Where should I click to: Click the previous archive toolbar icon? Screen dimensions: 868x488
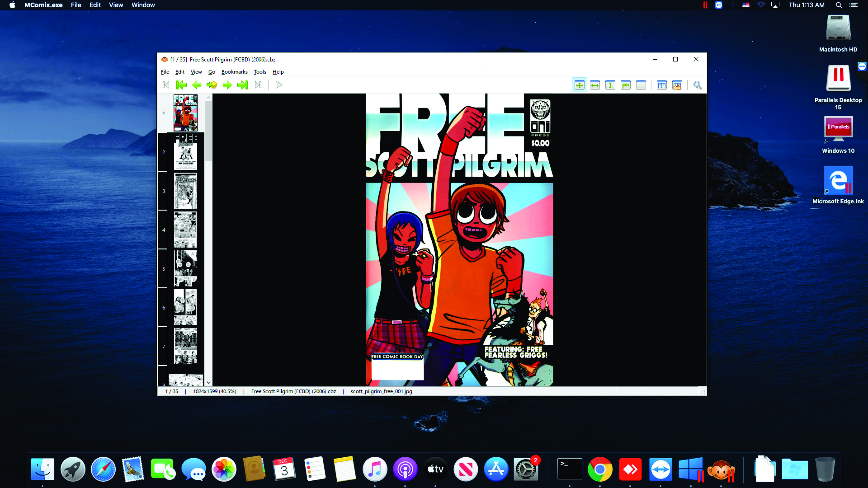pos(166,85)
